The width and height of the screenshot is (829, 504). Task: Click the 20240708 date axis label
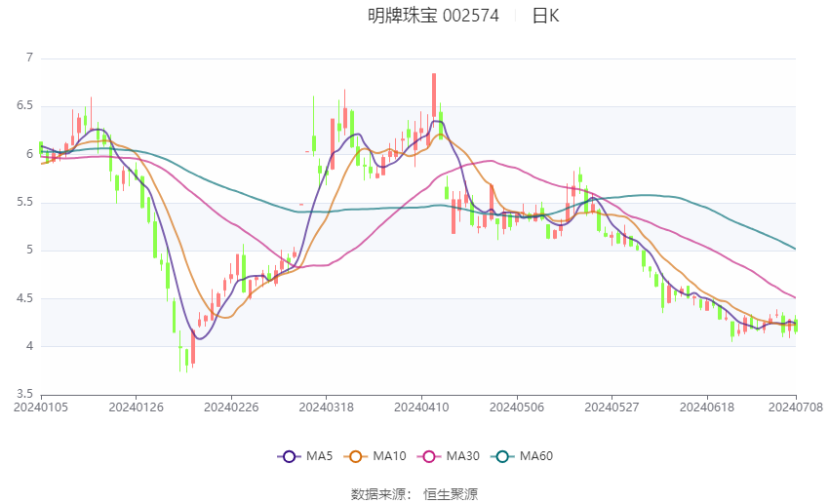[796, 407]
